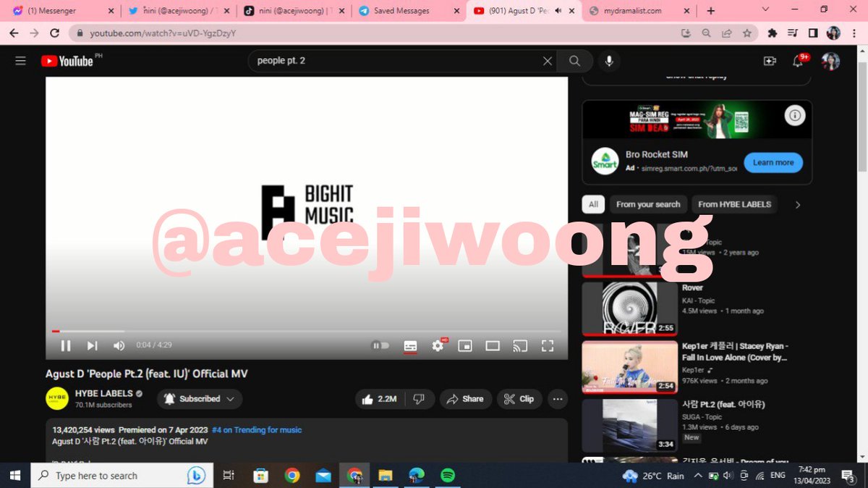
Task: Switch to the TikTok nini tab
Action: point(294,11)
